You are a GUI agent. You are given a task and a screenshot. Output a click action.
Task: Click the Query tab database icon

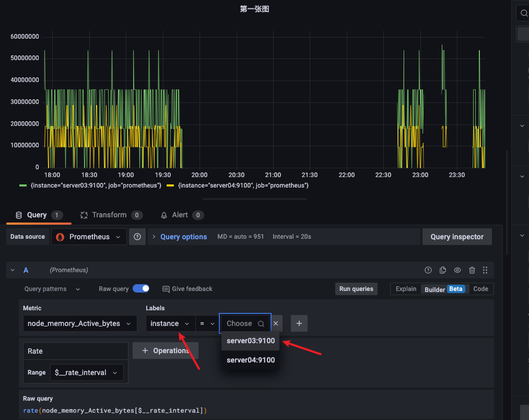[x=19, y=215]
